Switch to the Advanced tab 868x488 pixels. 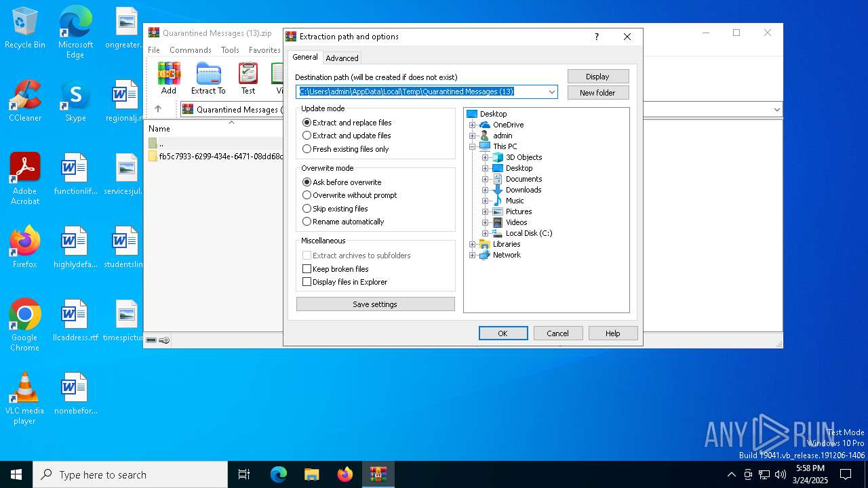[x=342, y=58]
